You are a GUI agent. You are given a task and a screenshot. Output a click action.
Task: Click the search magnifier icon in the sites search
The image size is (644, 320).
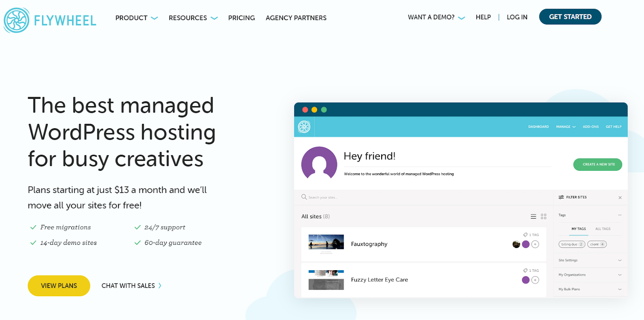tap(304, 197)
